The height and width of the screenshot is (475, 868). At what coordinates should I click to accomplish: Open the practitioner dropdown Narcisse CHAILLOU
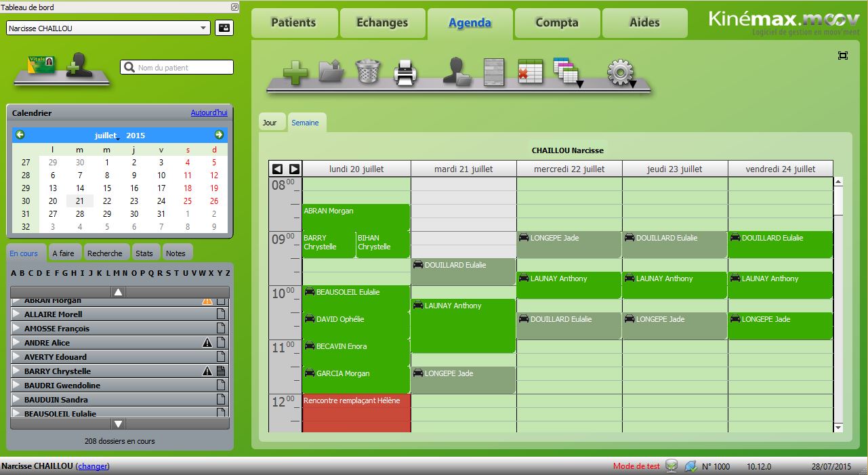pyautogui.click(x=108, y=28)
